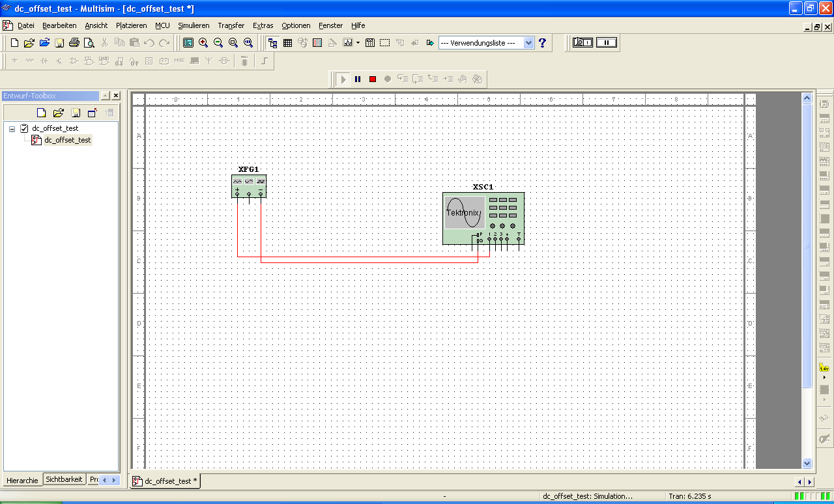Open the Platzieren menu
Image resolution: width=834 pixels, height=504 pixels.
132,25
